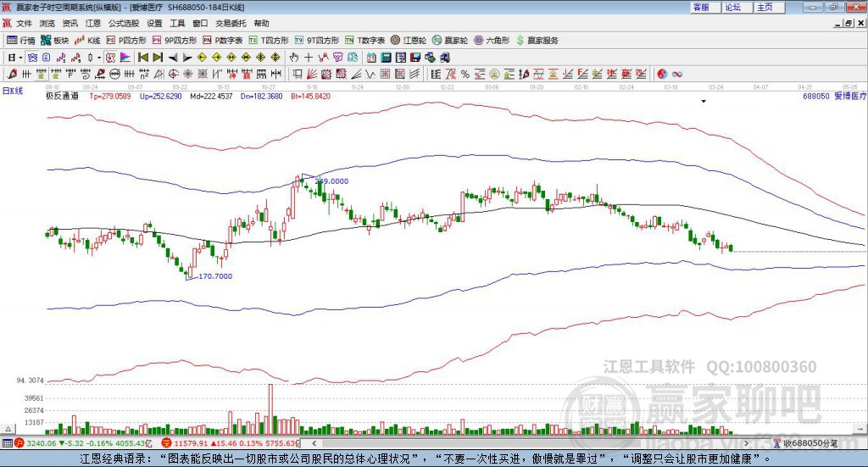Open the 交易委托 menu
This screenshot has height=467, width=868.
point(231,23)
